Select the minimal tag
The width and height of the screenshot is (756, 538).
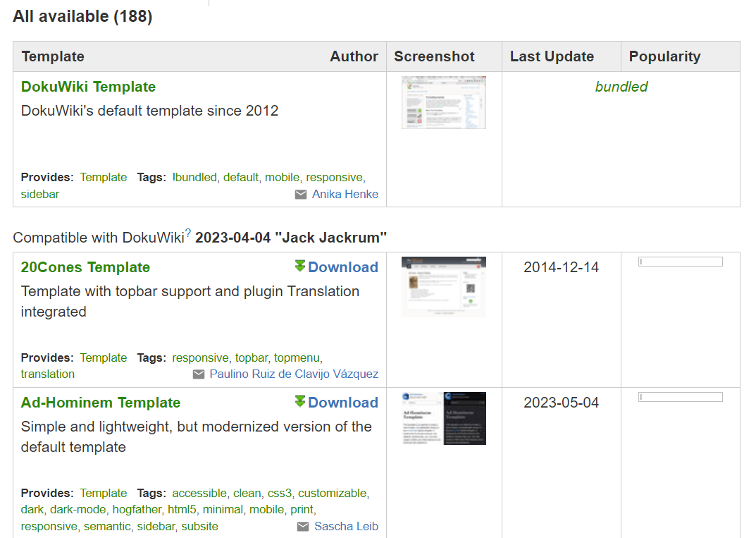222,510
